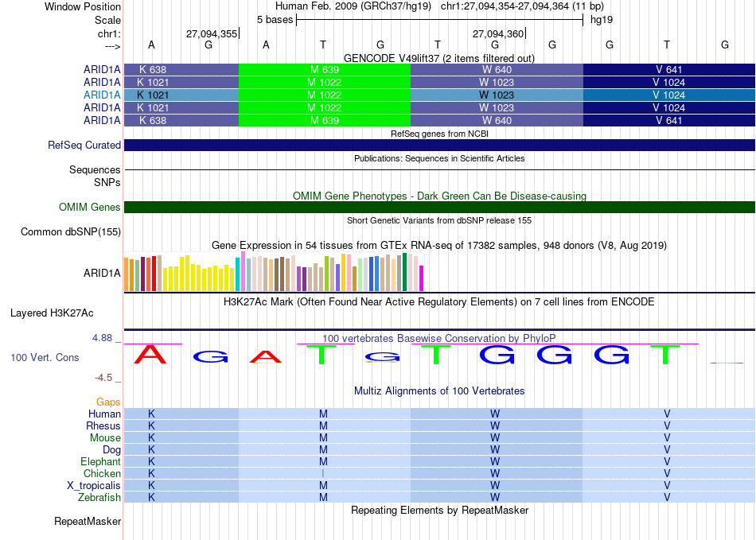Open 100 vertebrates Basewise Conservation PhyloP title

(439, 338)
